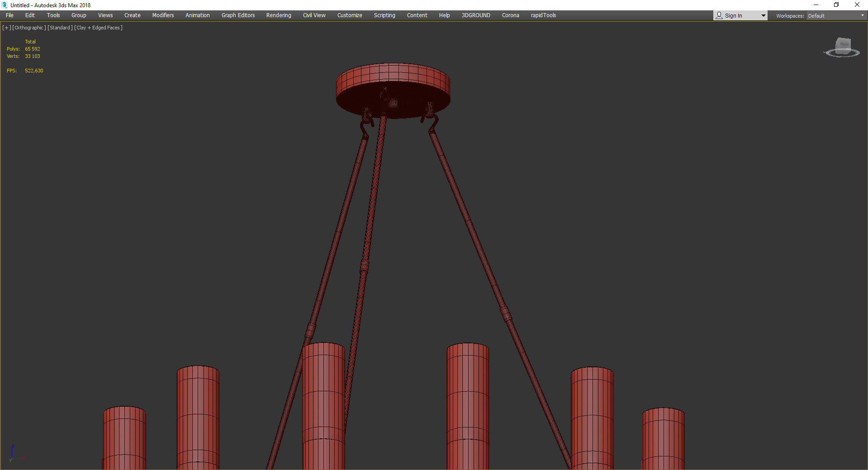Click the 3ds Max application icon
This screenshot has height=470, width=868.
[5, 5]
